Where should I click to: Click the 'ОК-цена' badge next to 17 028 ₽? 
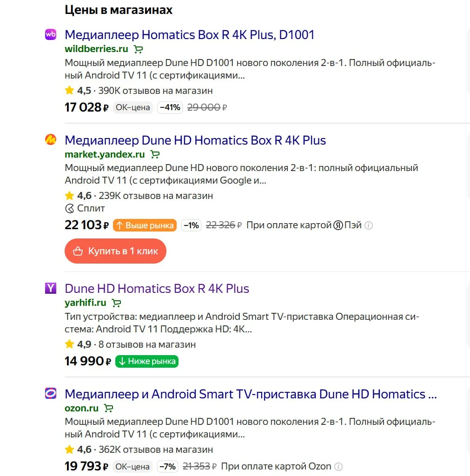click(x=133, y=107)
